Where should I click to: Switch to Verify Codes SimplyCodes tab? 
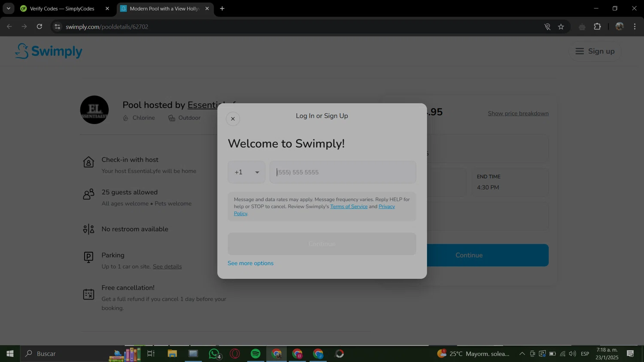pyautogui.click(x=62, y=9)
